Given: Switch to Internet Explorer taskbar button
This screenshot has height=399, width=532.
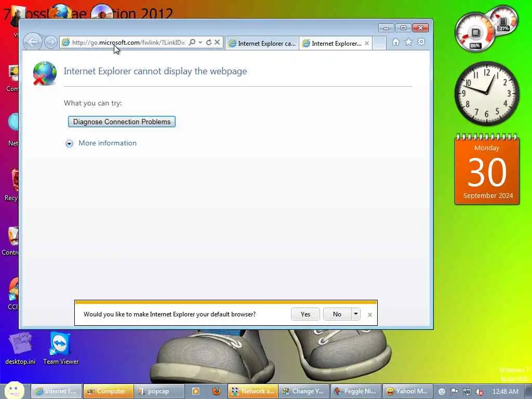Looking at the screenshot, I should (56, 391).
